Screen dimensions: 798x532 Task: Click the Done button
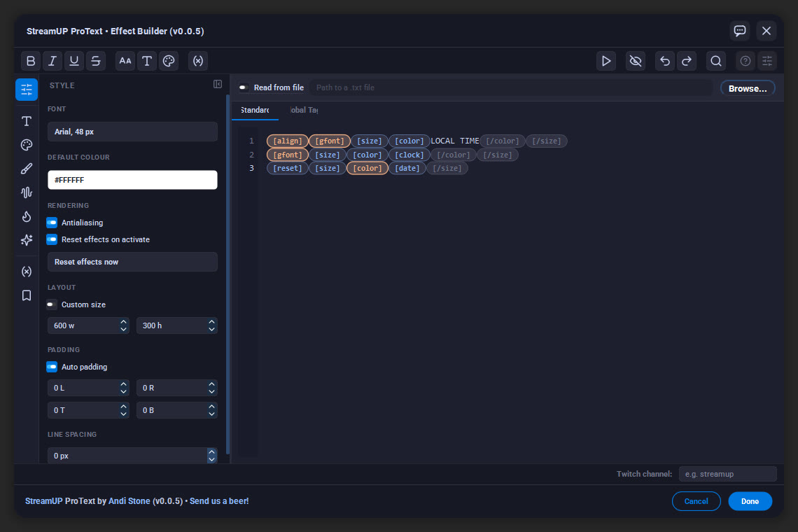pos(750,501)
